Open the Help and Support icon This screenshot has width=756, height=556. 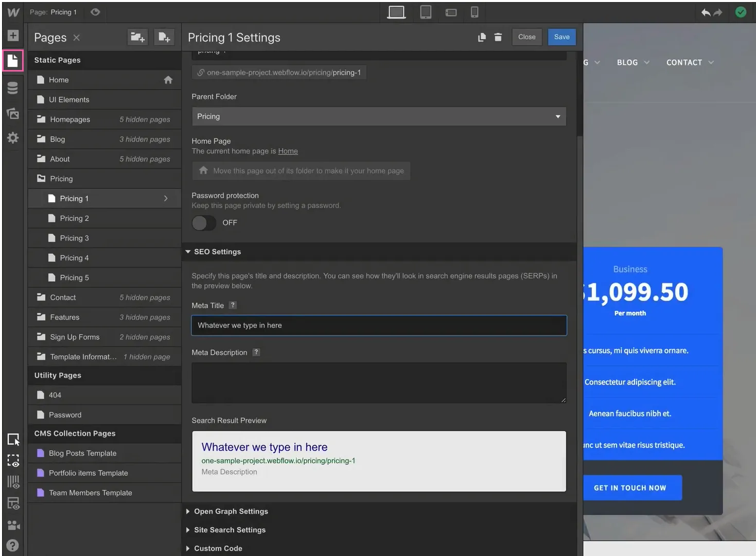point(13,545)
